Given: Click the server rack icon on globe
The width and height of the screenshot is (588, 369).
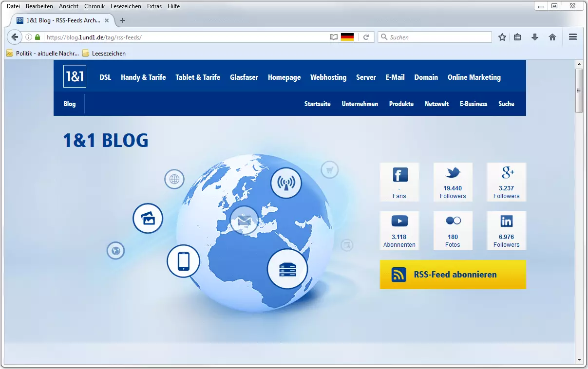Looking at the screenshot, I should tap(287, 269).
